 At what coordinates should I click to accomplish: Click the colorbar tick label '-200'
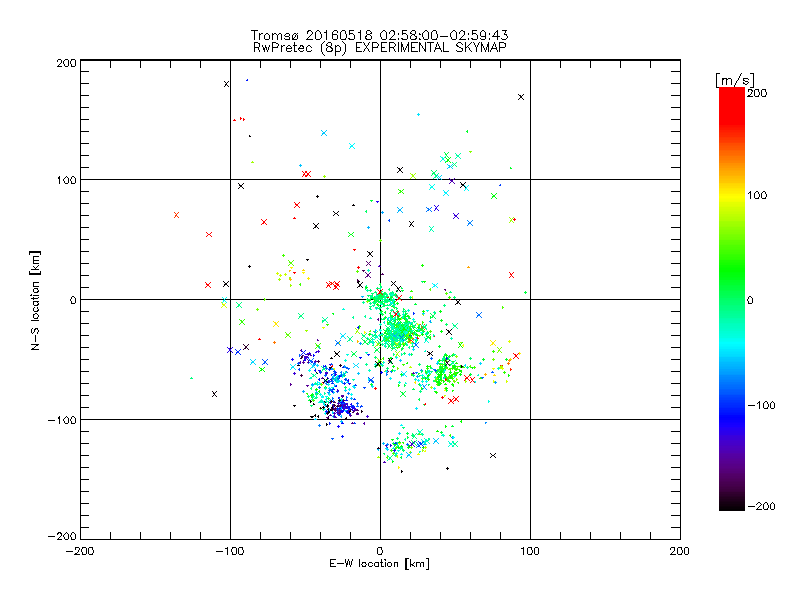(x=761, y=507)
